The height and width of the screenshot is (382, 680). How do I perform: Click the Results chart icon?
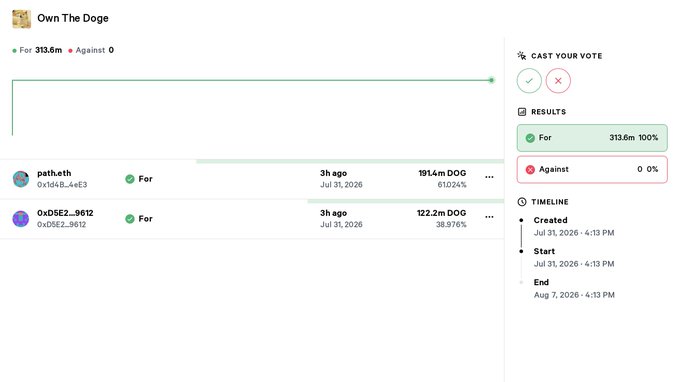point(522,112)
